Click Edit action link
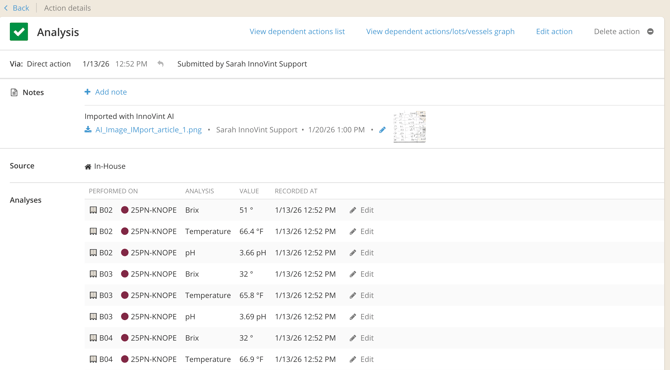This screenshot has height=370, width=670. 554,32
